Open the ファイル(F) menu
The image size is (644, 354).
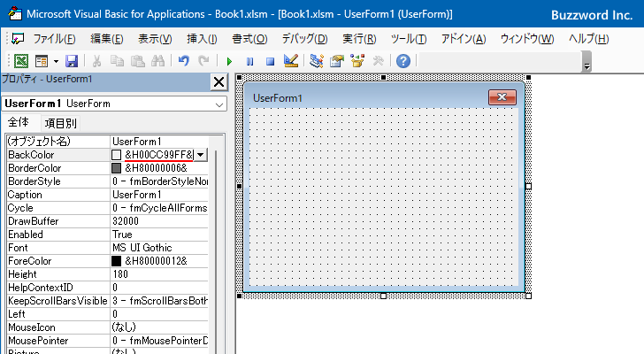54,39
